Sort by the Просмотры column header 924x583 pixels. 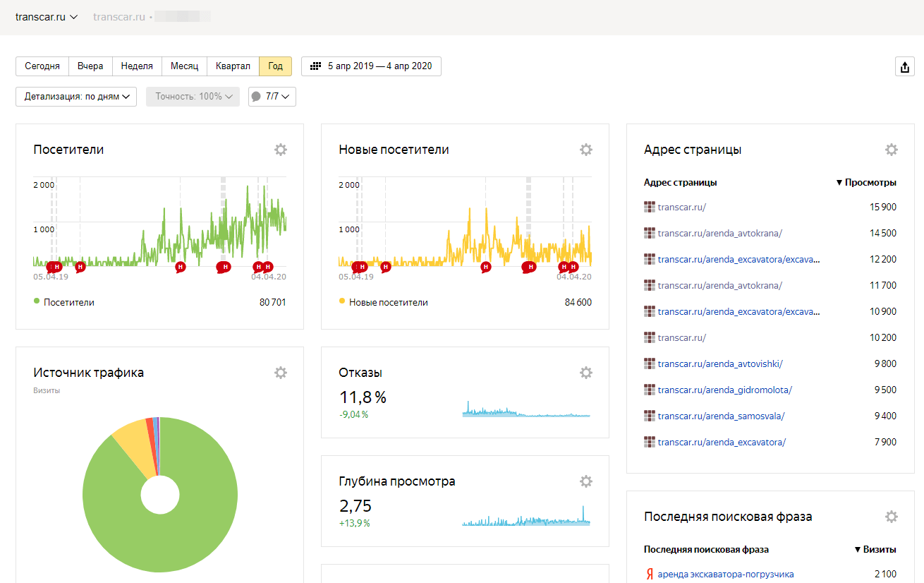pyautogui.click(x=866, y=183)
